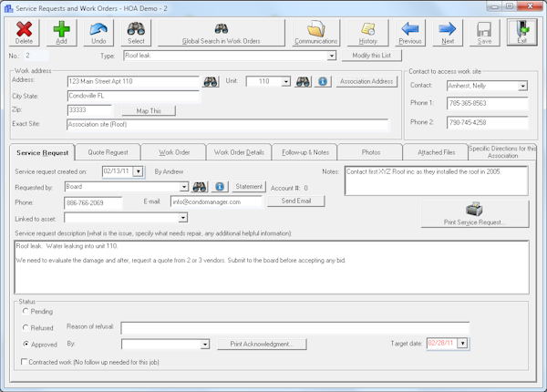Viewport: 547px width, 392px height.
Task: Select the Approved status radio button
Action: [26, 344]
